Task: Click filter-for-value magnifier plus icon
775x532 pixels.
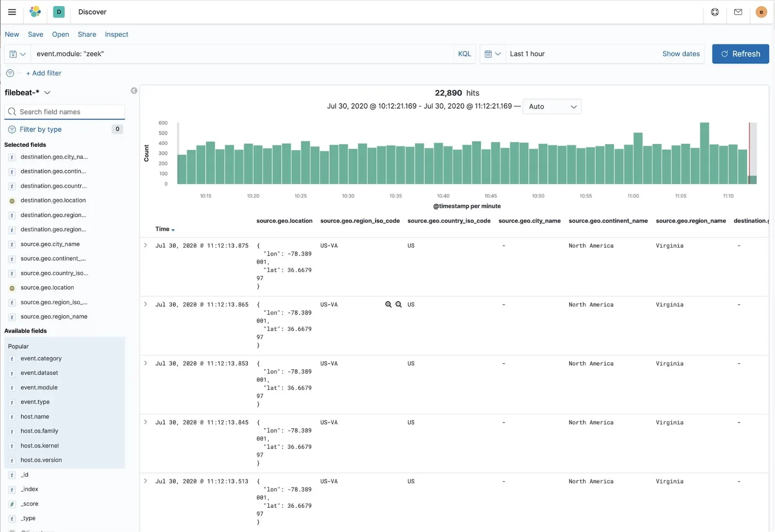Action: click(x=388, y=305)
